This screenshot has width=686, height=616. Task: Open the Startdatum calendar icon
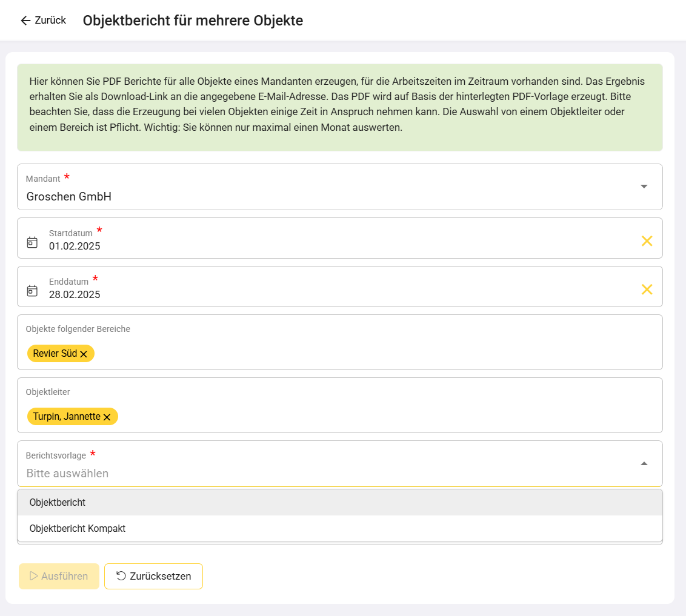(x=32, y=242)
